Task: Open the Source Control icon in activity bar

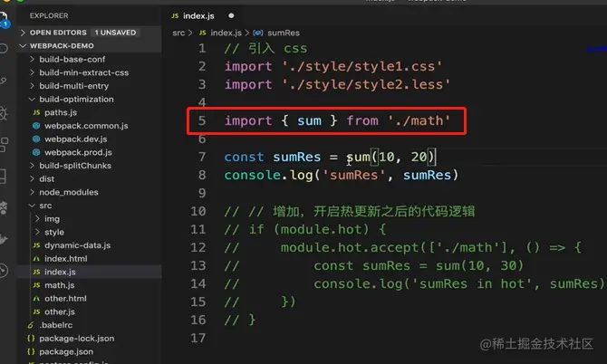Action: pos(3,81)
